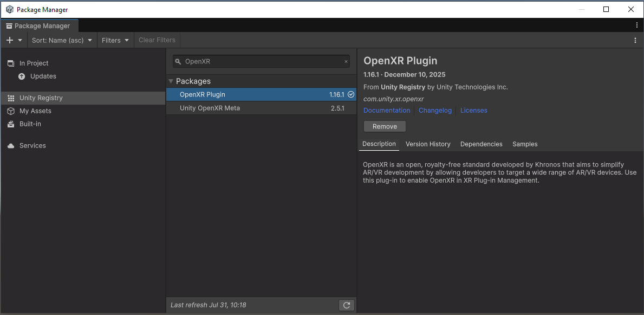Select Unity Registry in the sidebar
The width and height of the screenshot is (644, 315).
[82, 98]
